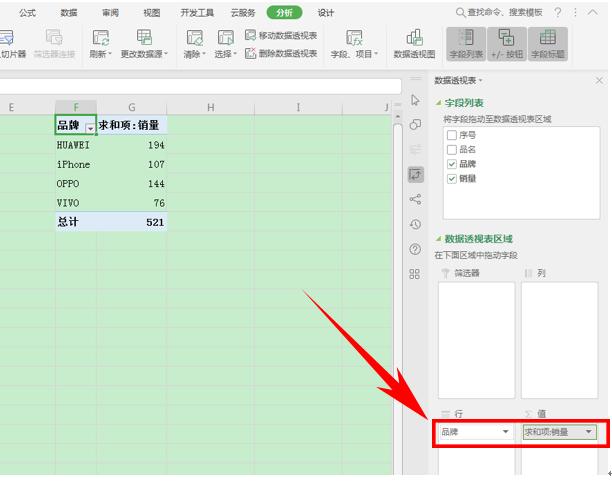Select the iPhone cell
Viewport: 612px width, 481px height.
(76, 164)
